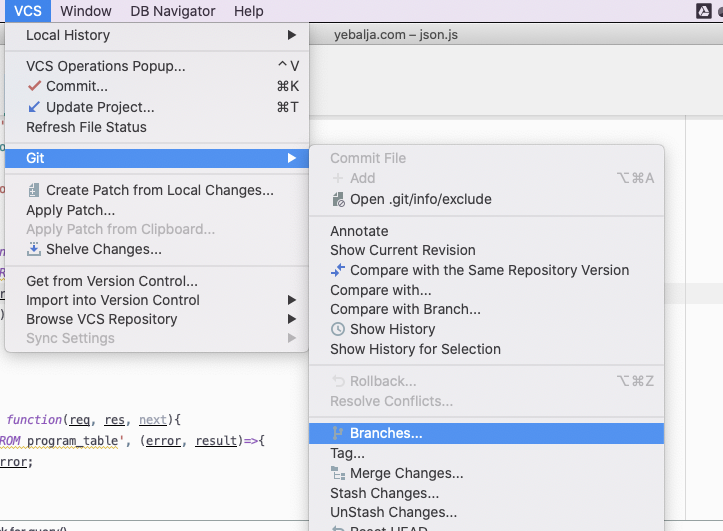This screenshot has height=531, width=723.
Task: Choose Rollback... entry
Action: 486,381
